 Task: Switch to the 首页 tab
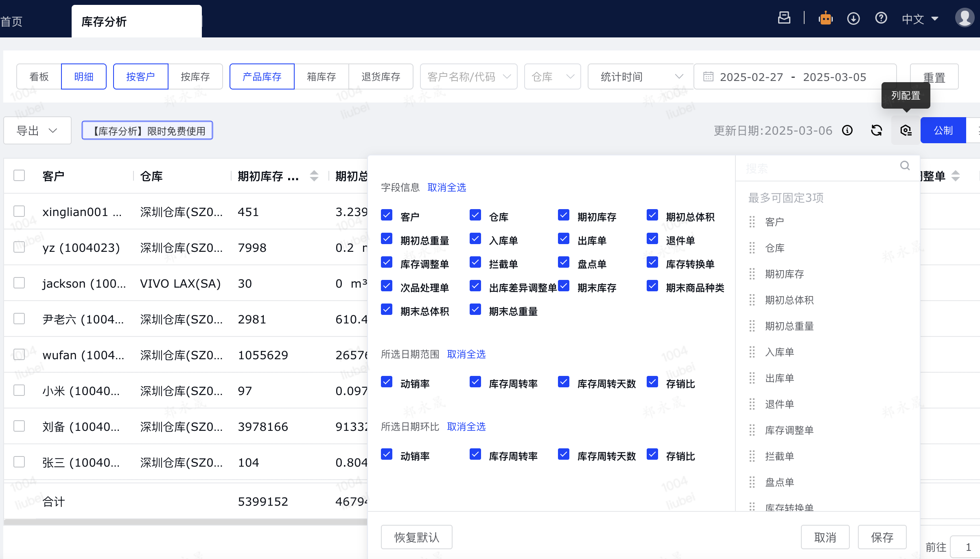pos(11,21)
